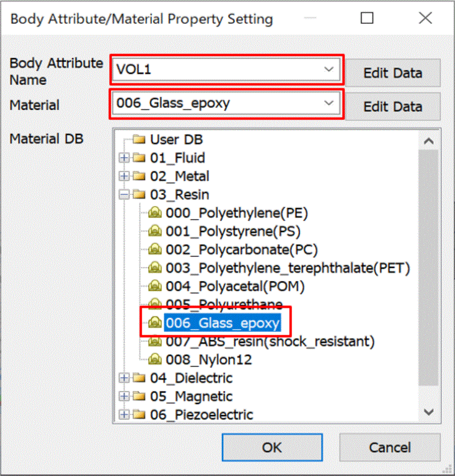
Task: Expand the 01_Fluid folder
Action: point(124,158)
